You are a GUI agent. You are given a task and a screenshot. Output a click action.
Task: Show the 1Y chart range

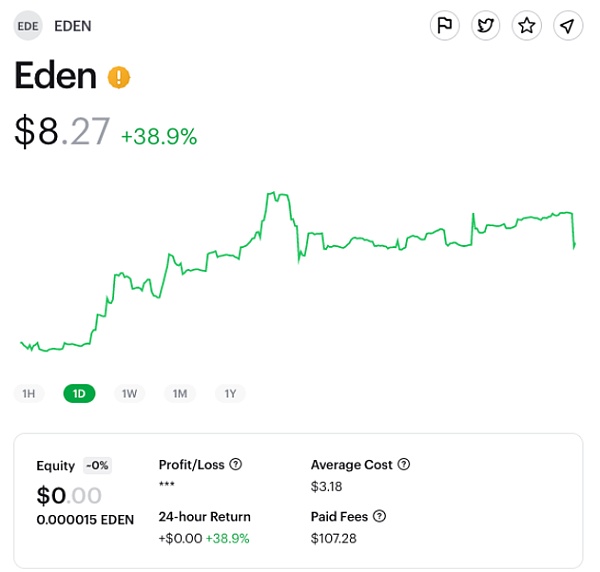coord(230,394)
